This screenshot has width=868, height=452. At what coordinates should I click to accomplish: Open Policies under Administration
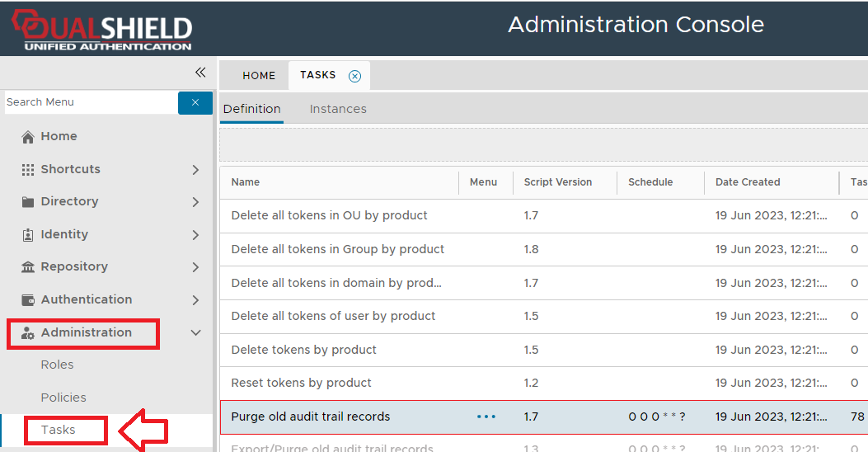(x=63, y=398)
